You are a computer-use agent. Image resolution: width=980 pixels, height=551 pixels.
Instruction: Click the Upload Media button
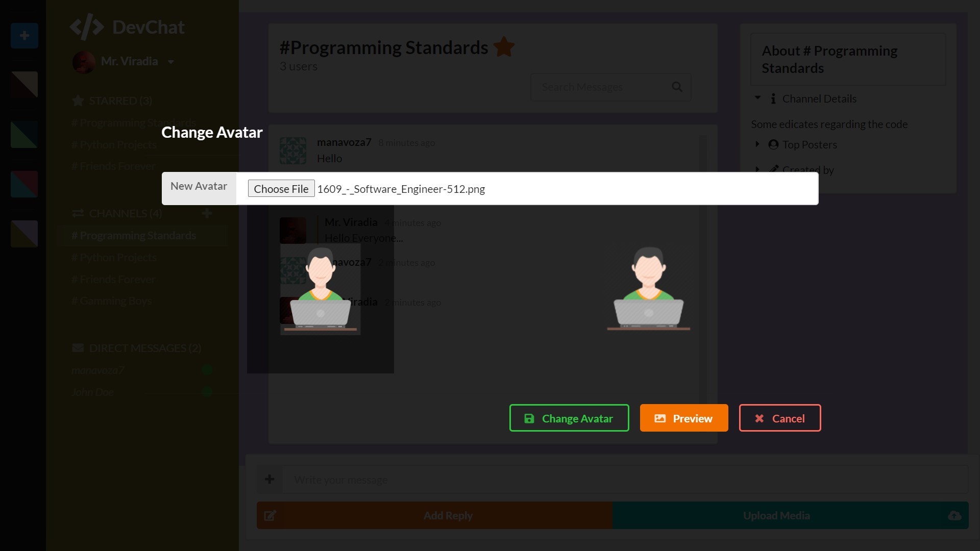[791, 515]
